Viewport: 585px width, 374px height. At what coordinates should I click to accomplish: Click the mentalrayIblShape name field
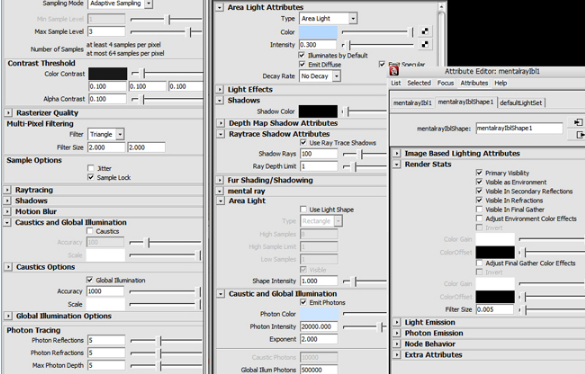click(x=519, y=128)
